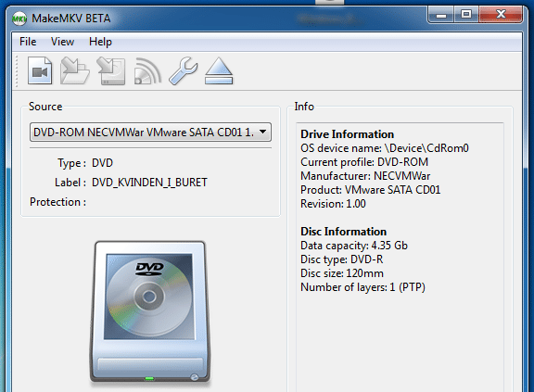Open preferences with the wrench icon
Screen dimensions: 534x392
pyautogui.click(x=184, y=70)
